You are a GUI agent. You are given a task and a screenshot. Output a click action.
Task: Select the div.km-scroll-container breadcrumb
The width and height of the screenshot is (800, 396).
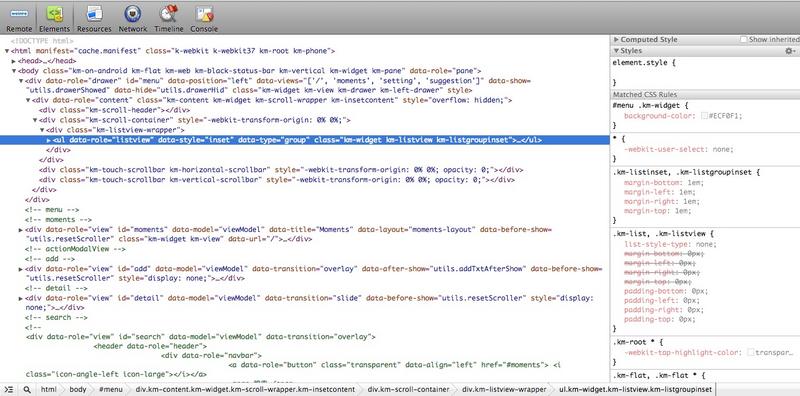408,389
